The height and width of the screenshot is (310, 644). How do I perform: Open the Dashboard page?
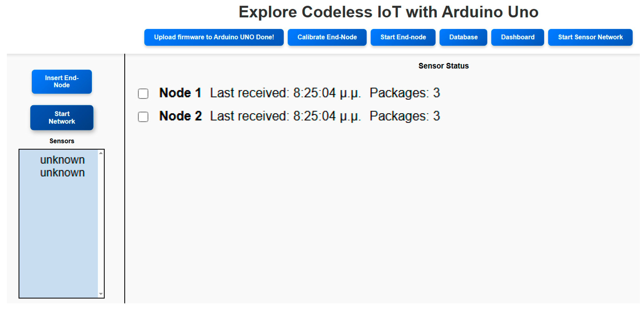pyautogui.click(x=518, y=37)
